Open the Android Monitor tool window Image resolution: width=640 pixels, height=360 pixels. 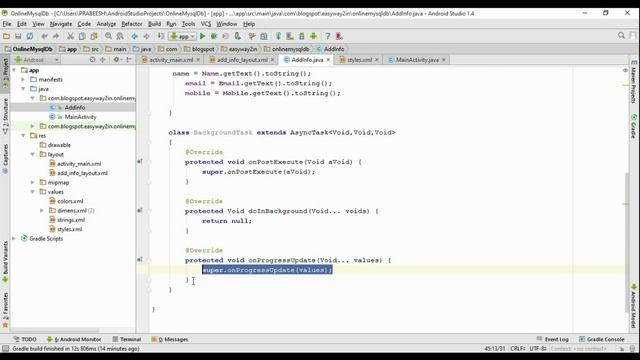[x=74, y=339]
